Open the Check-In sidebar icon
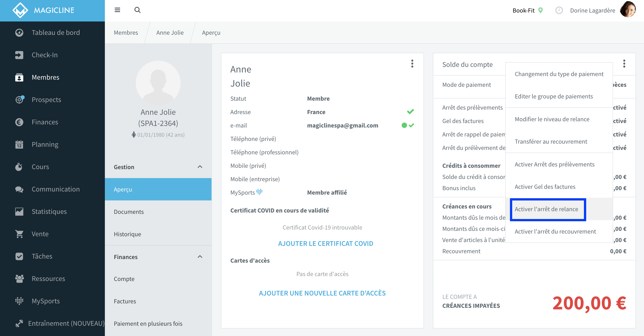Viewport: 644px width, 336px height. (19, 55)
